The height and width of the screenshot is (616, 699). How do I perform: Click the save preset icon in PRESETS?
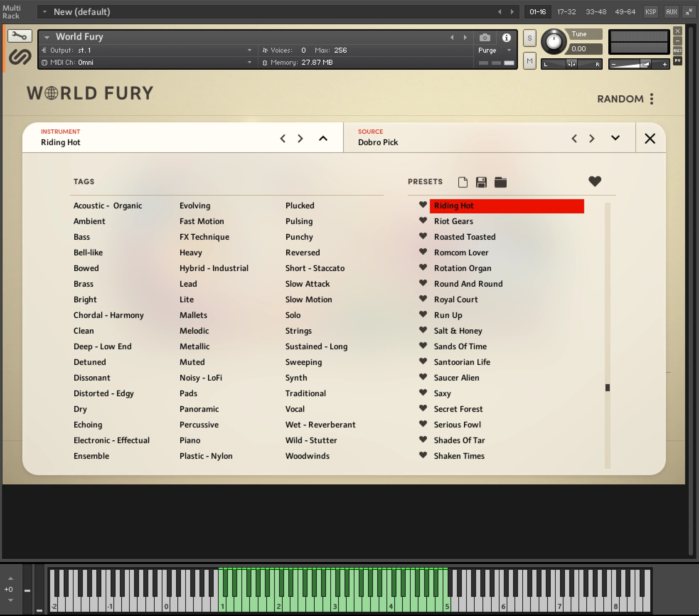pyautogui.click(x=482, y=181)
